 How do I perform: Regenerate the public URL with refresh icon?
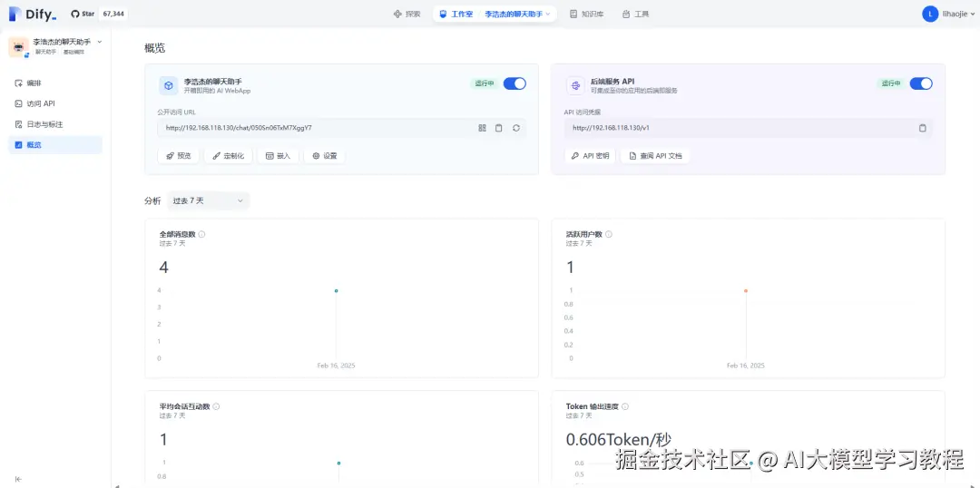point(515,128)
